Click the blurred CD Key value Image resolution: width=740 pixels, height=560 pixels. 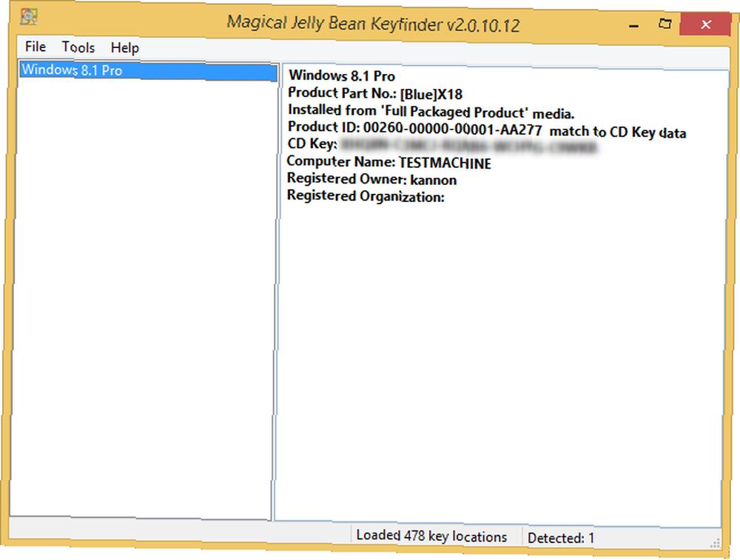pyautogui.click(x=468, y=145)
